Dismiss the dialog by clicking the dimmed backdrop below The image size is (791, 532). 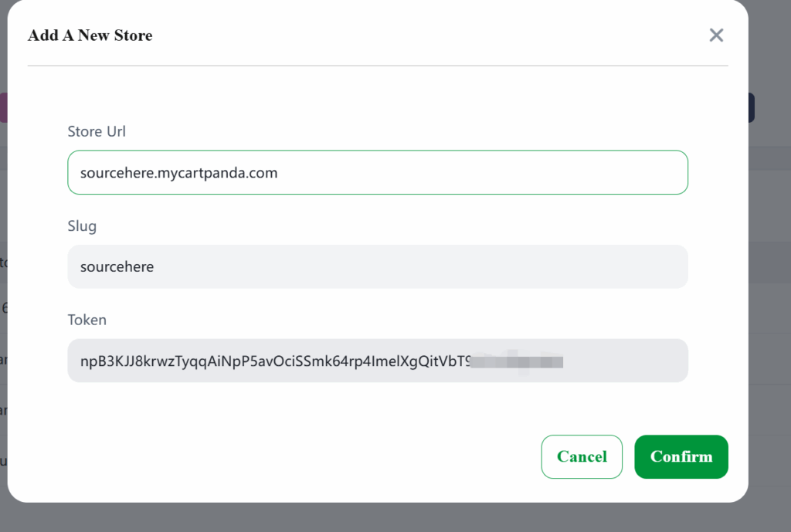pos(395,517)
